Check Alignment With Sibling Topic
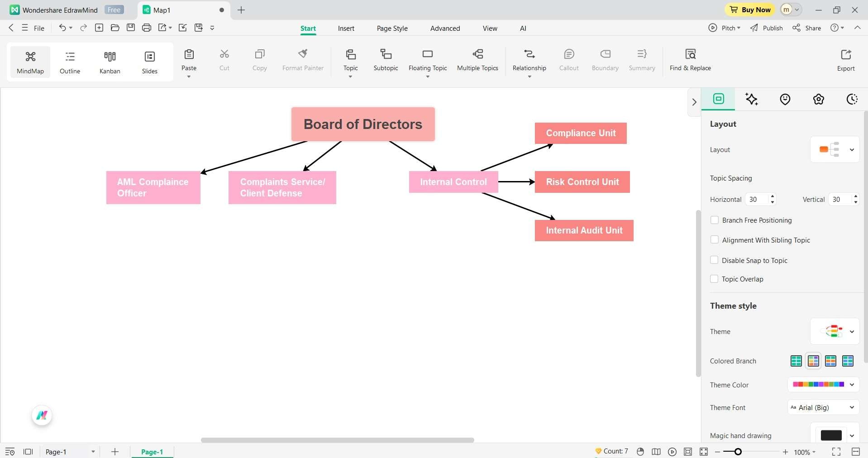Viewport: 868px width, 458px height. [x=715, y=240]
